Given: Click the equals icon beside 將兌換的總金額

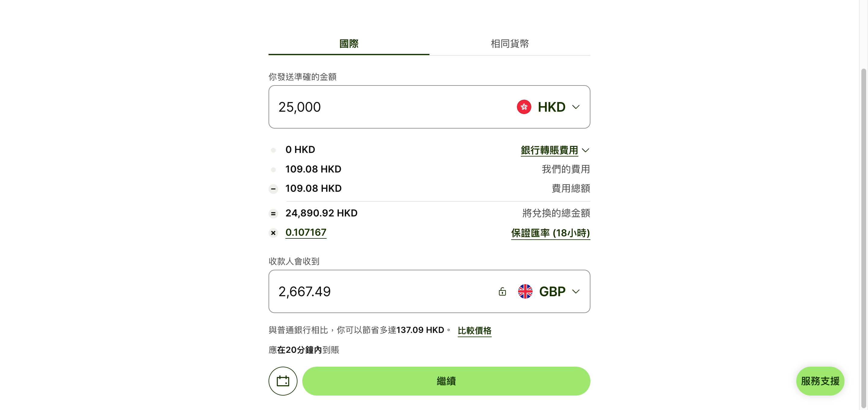Looking at the screenshot, I should point(273,213).
